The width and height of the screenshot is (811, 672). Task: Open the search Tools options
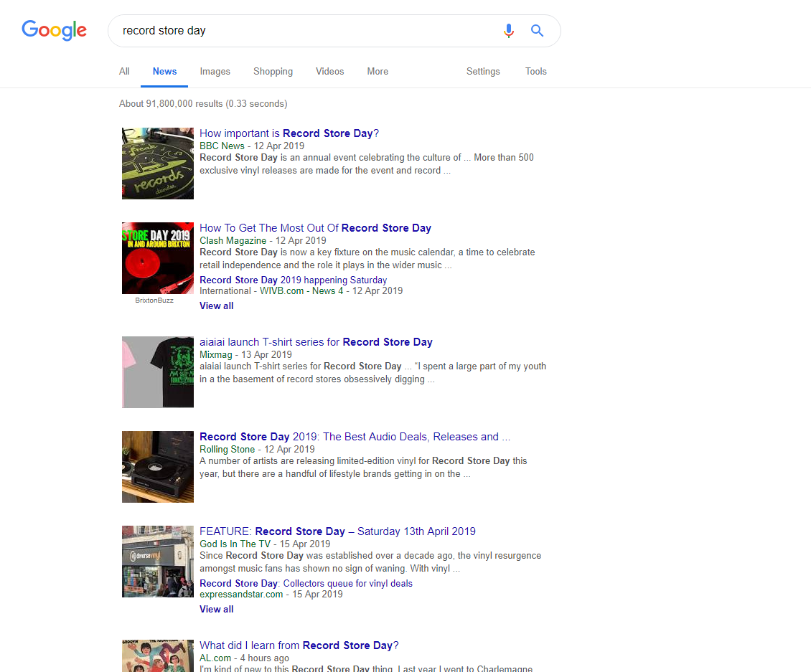pos(536,71)
